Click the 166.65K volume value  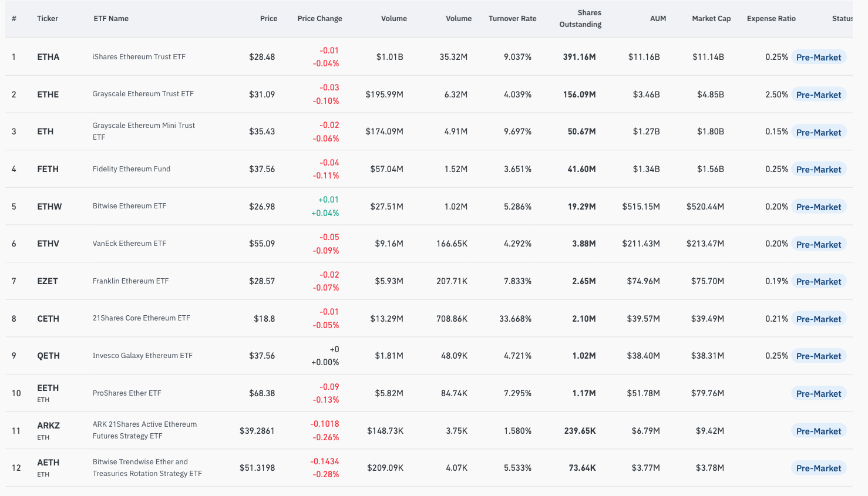point(452,244)
